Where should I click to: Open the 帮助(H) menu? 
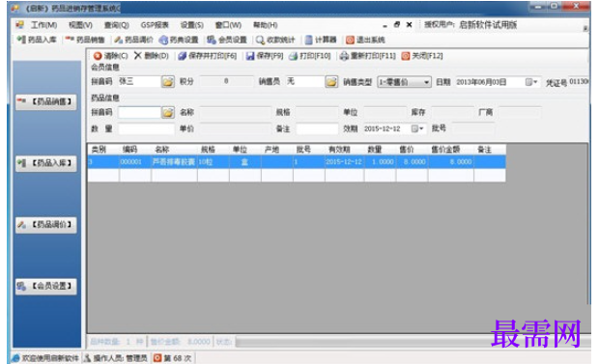click(x=265, y=25)
